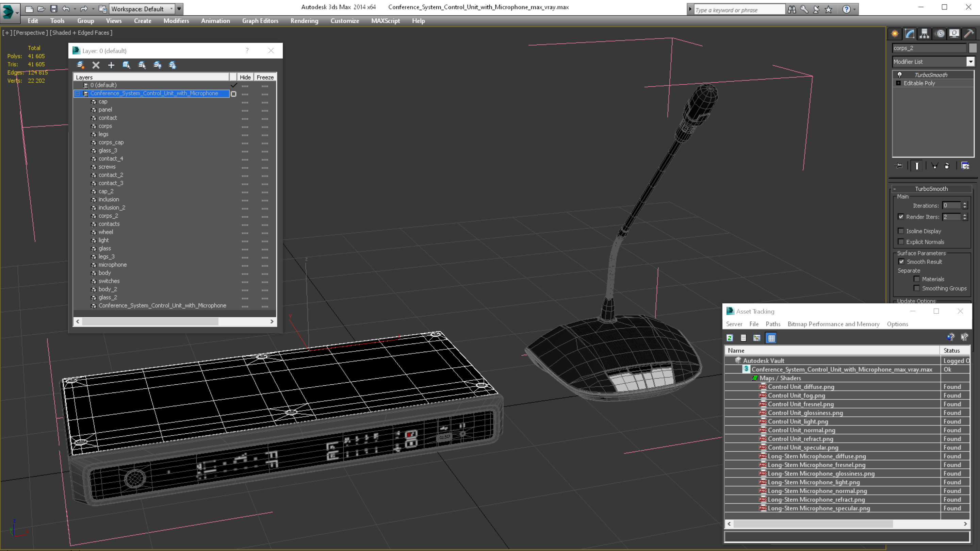The width and height of the screenshot is (980, 551).
Task: Open Redo history dropdown arrow
Action: 93,9
